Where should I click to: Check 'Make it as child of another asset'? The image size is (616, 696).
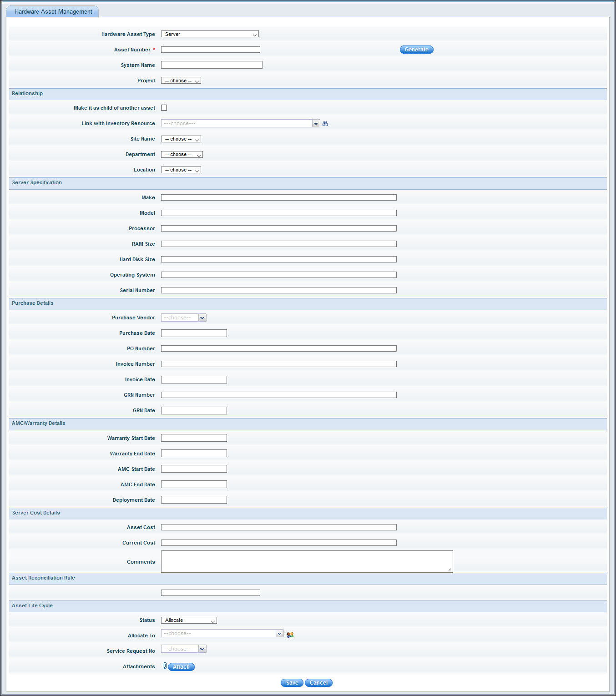click(164, 108)
